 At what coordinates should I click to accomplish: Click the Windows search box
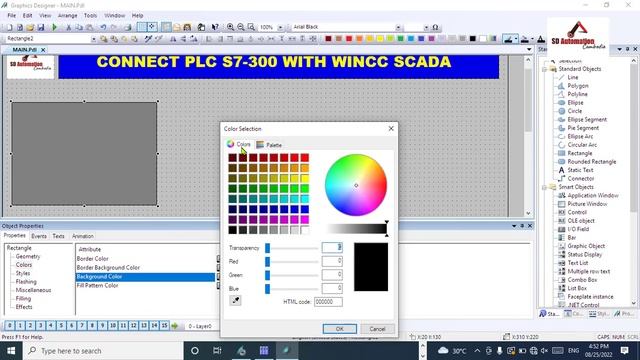click(102, 351)
